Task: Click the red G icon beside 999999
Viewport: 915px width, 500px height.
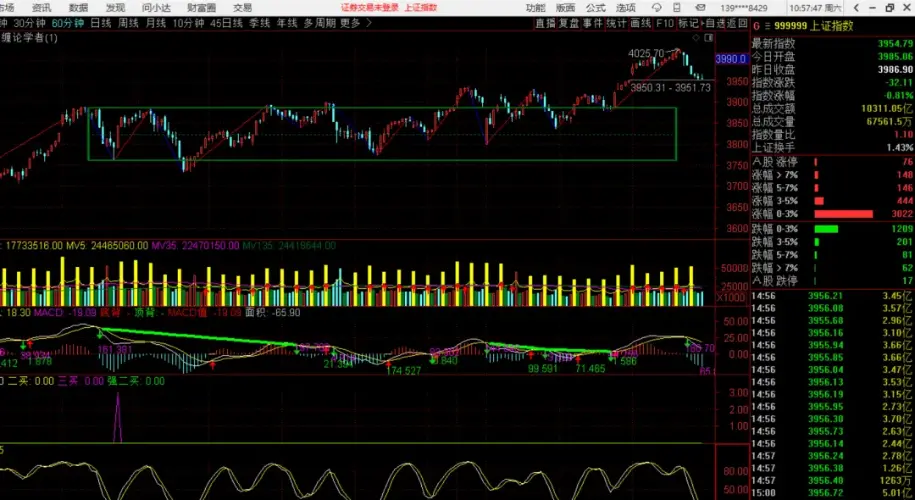Action: (x=756, y=26)
